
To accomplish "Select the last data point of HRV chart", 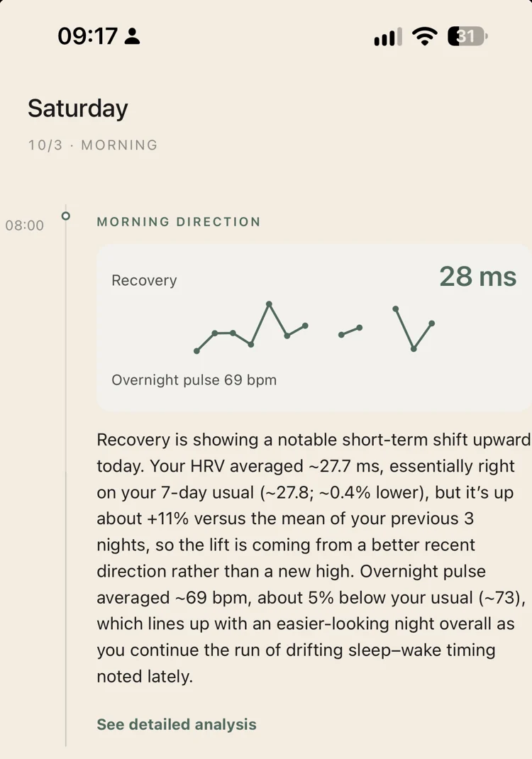I will pyautogui.click(x=432, y=323).
